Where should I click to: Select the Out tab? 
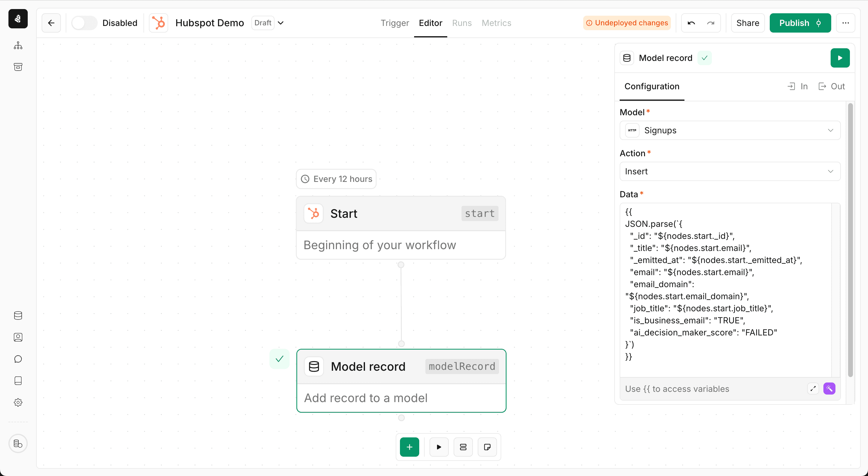click(832, 86)
